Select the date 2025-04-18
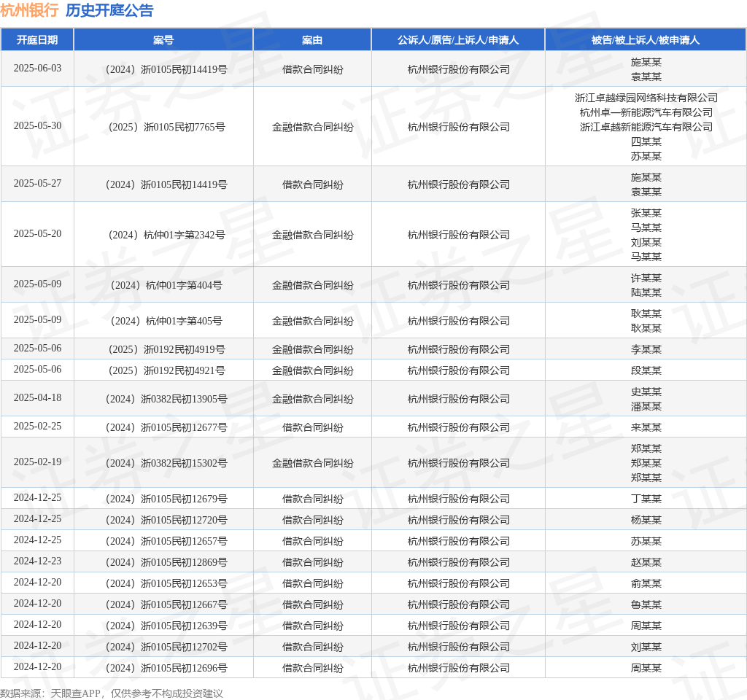Viewport: 747px width, 700px height. coord(38,397)
